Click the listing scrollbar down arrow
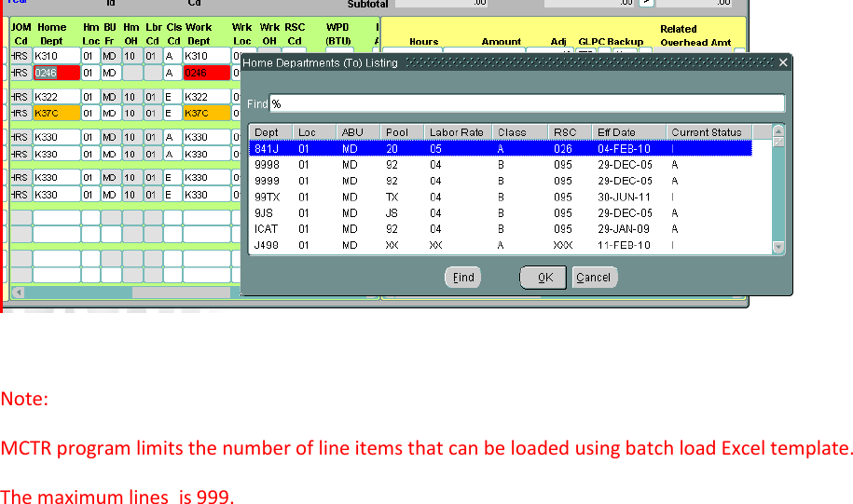The image size is (853, 504). tap(778, 248)
